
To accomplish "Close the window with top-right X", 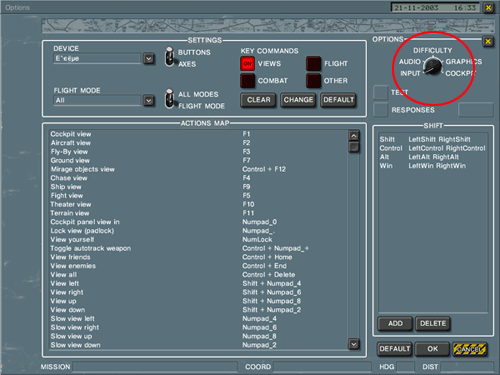I will (488, 7).
